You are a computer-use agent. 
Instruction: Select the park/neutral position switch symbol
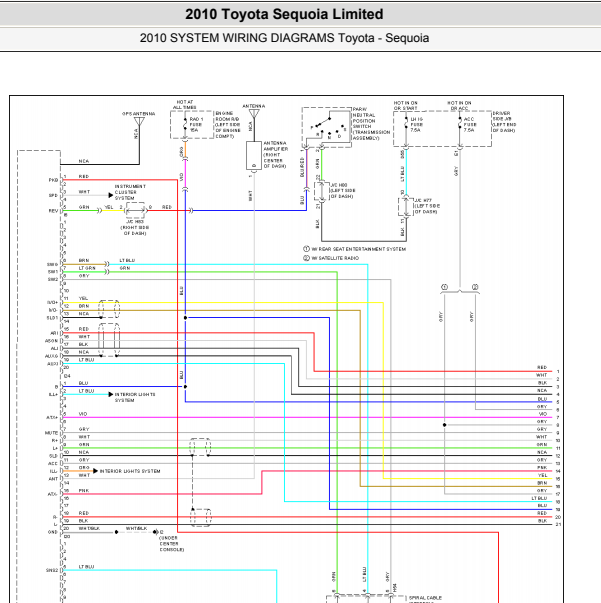pyautogui.click(x=327, y=127)
